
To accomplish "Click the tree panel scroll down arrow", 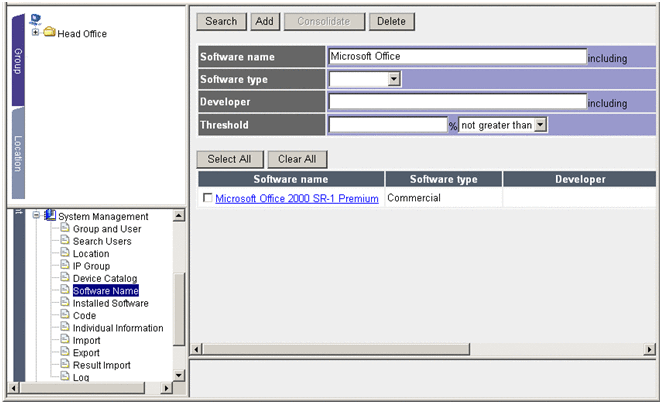I will coord(179,375).
